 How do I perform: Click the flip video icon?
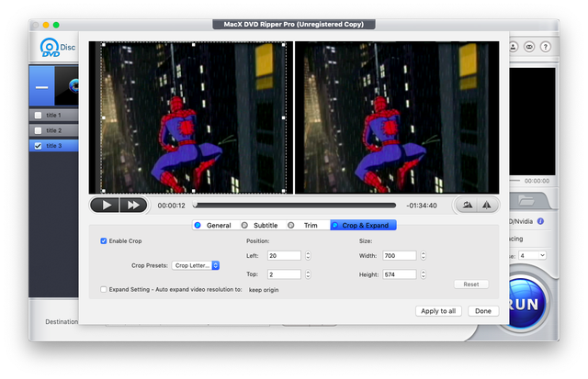[x=488, y=205]
